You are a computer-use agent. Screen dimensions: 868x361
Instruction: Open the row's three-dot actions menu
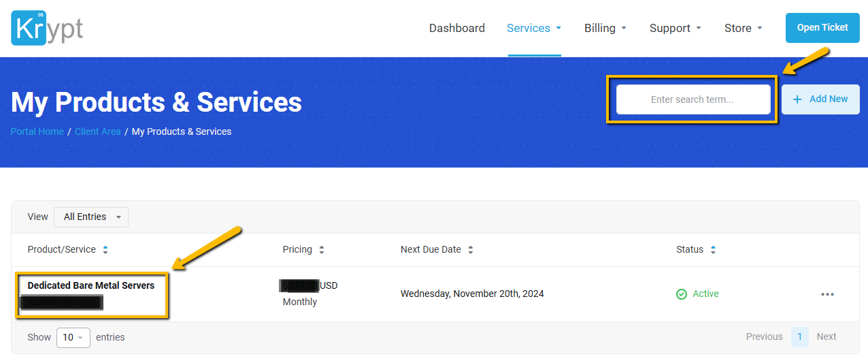click(827, 294)
